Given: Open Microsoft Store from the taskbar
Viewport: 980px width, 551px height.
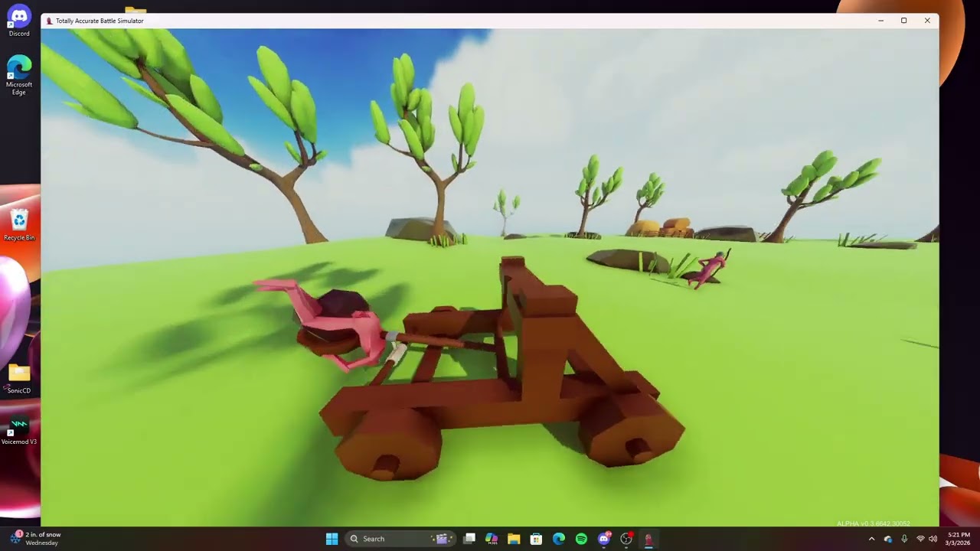Looking at the screenshot, I should [536, 539].
